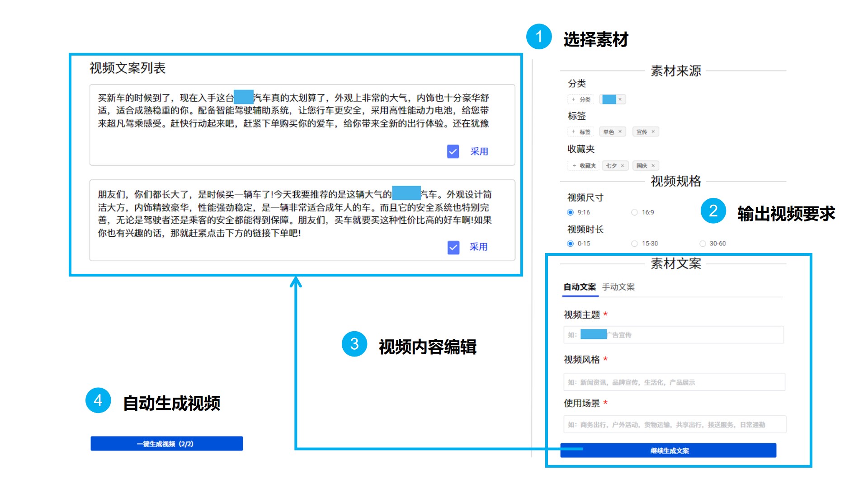Viewport: 868px width, 488px height.
Task: Select the 9:16 video size
Action: click(x=571, y=212)
